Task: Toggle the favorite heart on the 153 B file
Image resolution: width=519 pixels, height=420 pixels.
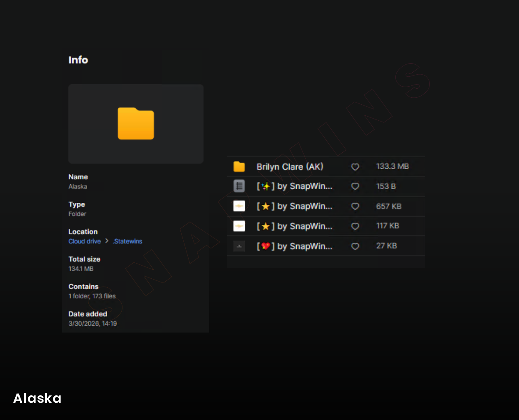Action: pos(355,186)
